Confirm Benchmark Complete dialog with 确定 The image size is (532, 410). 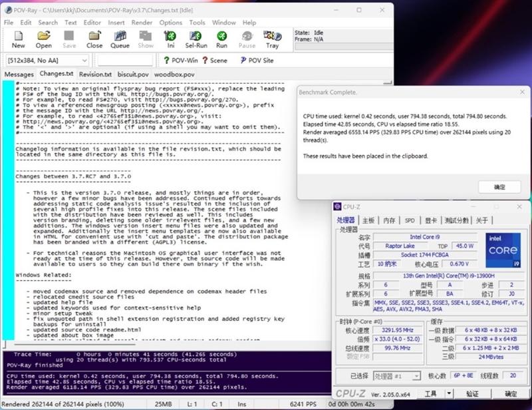pyautogui.click(x=499, y=187)
